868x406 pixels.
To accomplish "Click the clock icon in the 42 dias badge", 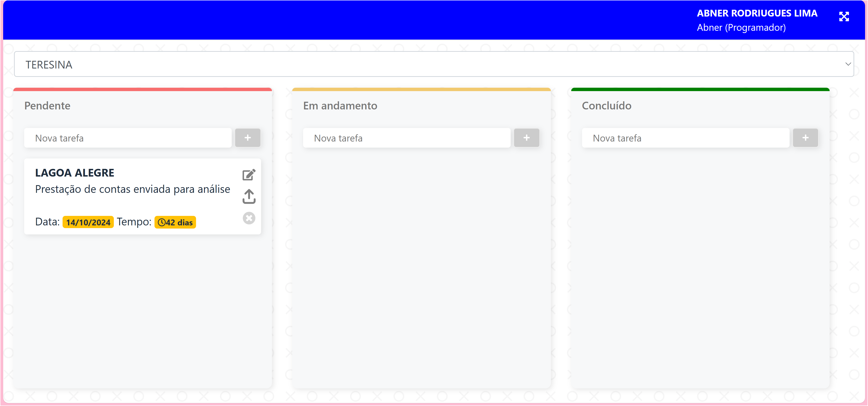I will (161, 223).
